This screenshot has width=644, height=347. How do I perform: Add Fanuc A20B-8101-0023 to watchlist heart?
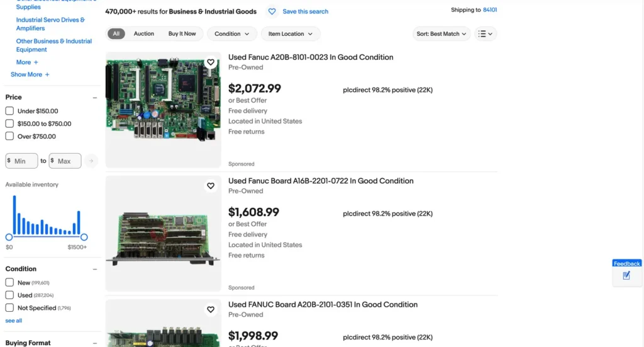pyautogui.click(x=211, y=62)
